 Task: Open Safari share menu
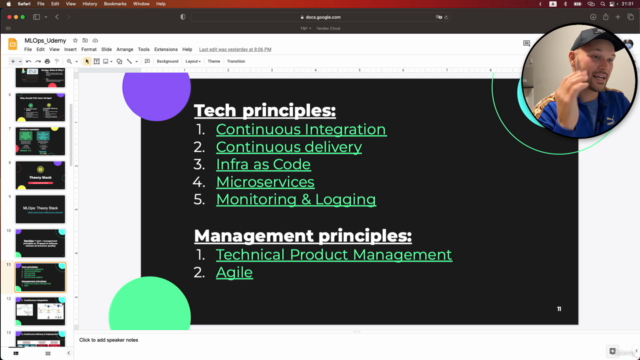coord(606,17)
